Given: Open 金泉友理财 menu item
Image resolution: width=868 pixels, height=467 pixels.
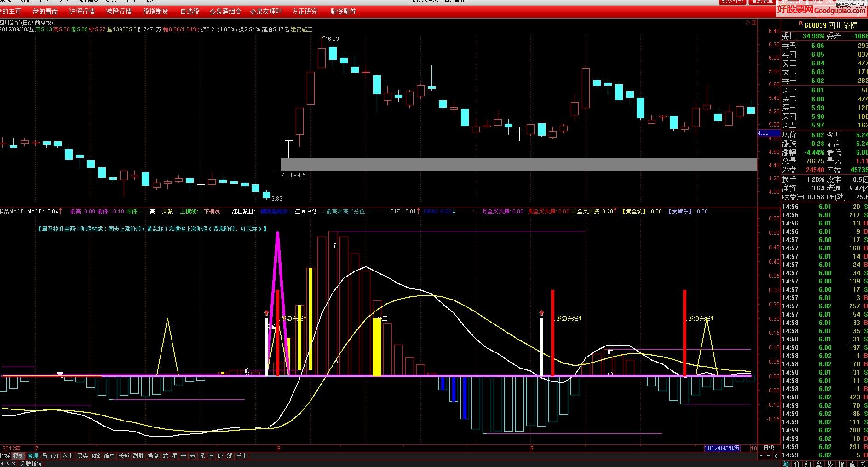Looking at the screenshot, I should [266, 11].
